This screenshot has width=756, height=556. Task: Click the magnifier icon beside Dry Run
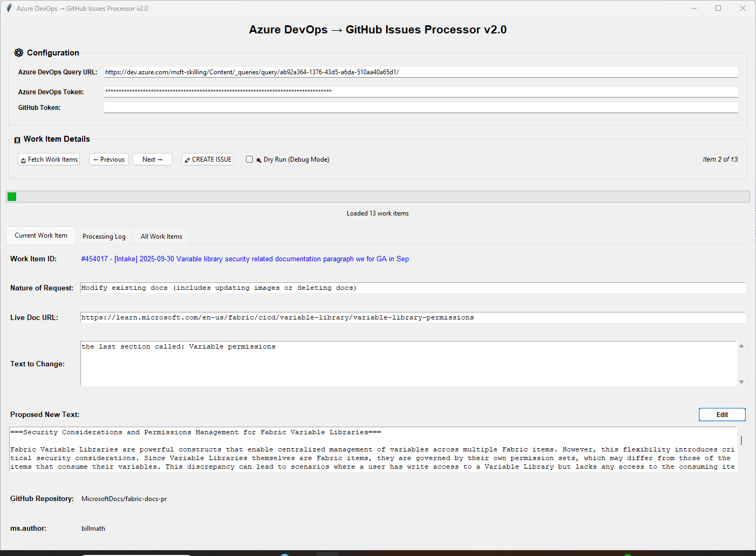[259, 160]
